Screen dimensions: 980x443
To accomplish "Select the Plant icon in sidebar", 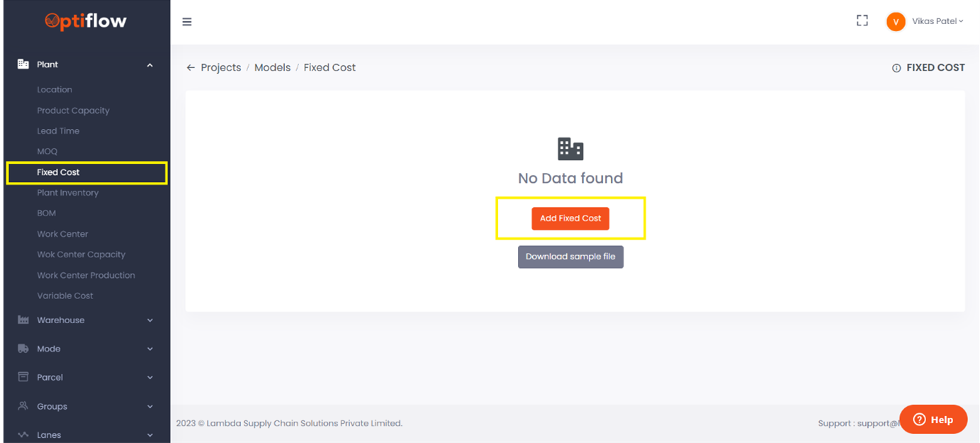I will pos(21,64).
